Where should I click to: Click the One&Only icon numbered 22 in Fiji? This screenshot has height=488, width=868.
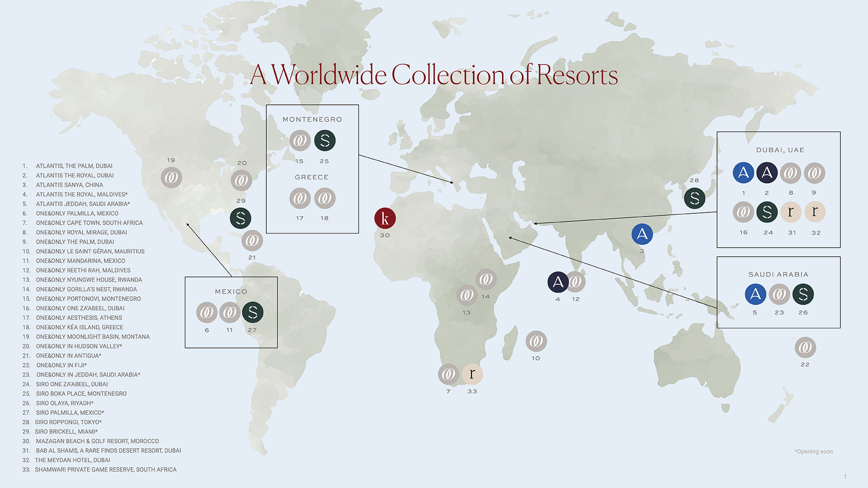click(805, 347)
